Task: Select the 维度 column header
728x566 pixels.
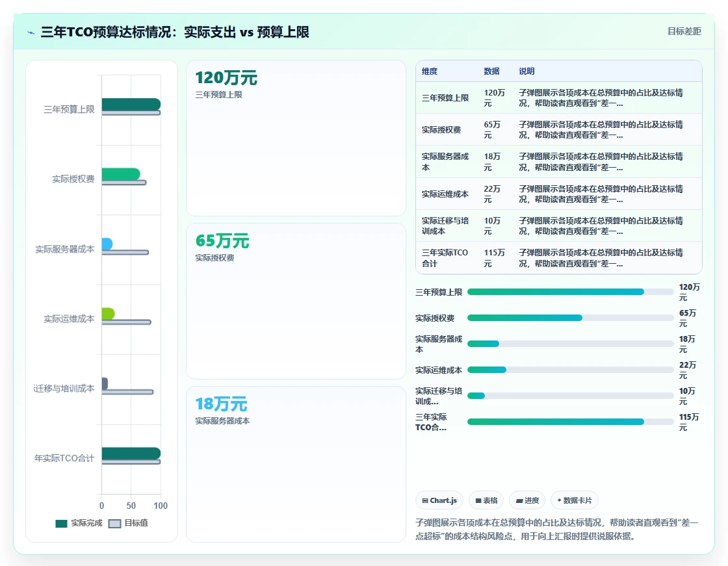Action: (x=430, y=71)
